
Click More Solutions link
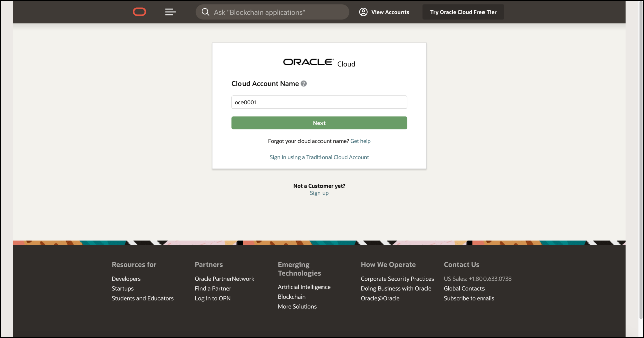tap(297, 307)
